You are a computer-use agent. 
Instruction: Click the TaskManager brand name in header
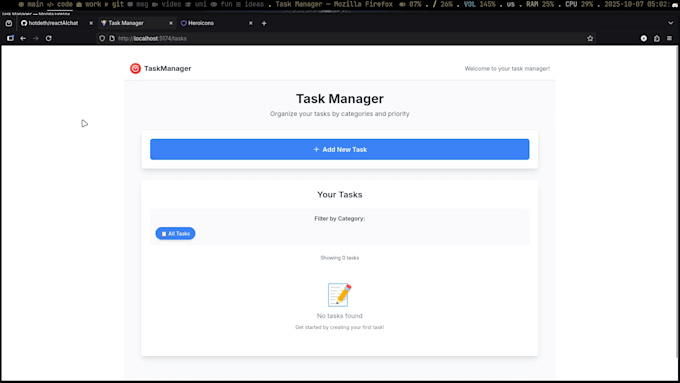[x=167, y=69]
